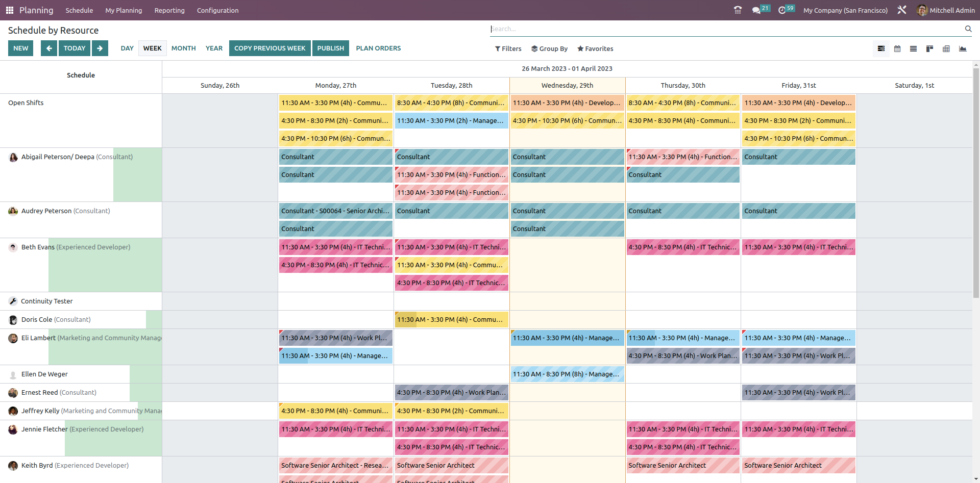This screenshot has height=483, width=980.
Task: Open the Pivot view icon
Action: (947, 48)
